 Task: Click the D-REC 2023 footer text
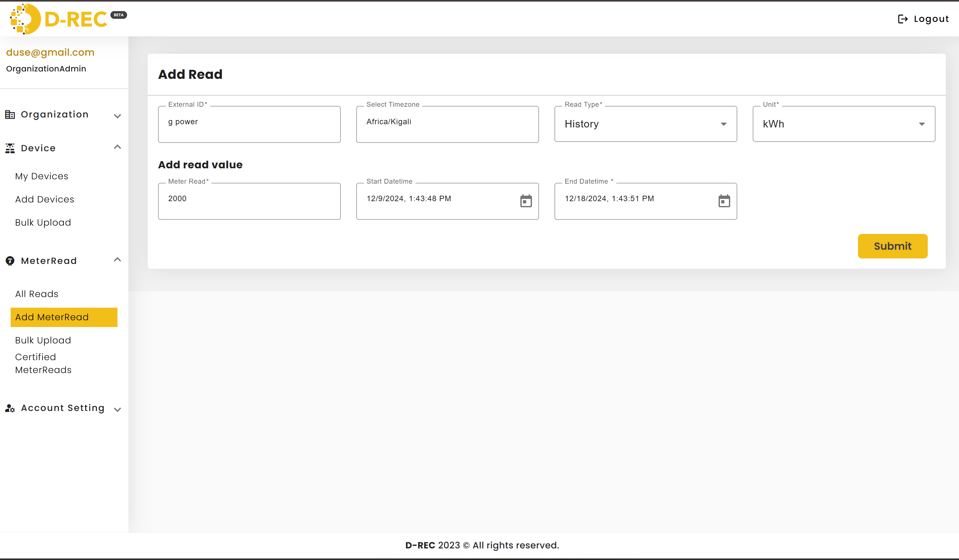(x=482, y=545)
